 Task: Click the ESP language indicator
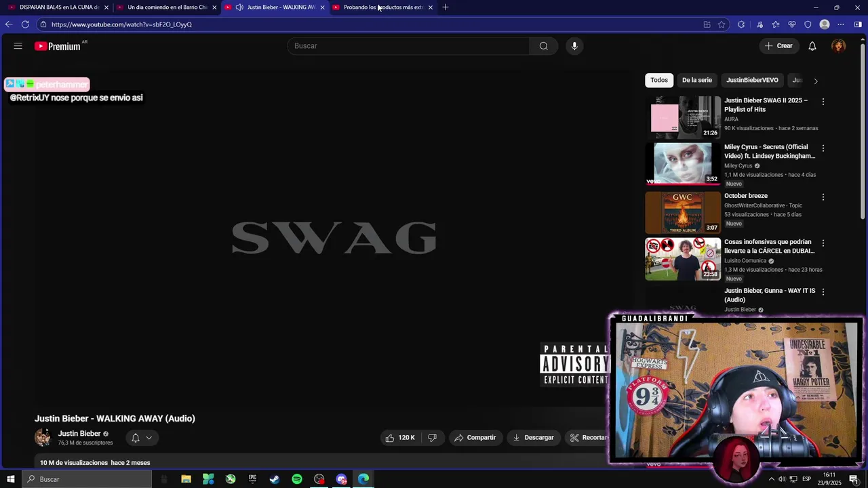point(807,479)
